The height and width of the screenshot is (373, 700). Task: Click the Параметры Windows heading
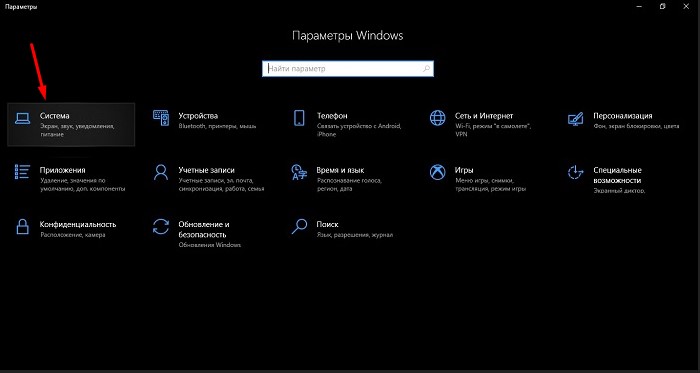[x=348, y=36]
